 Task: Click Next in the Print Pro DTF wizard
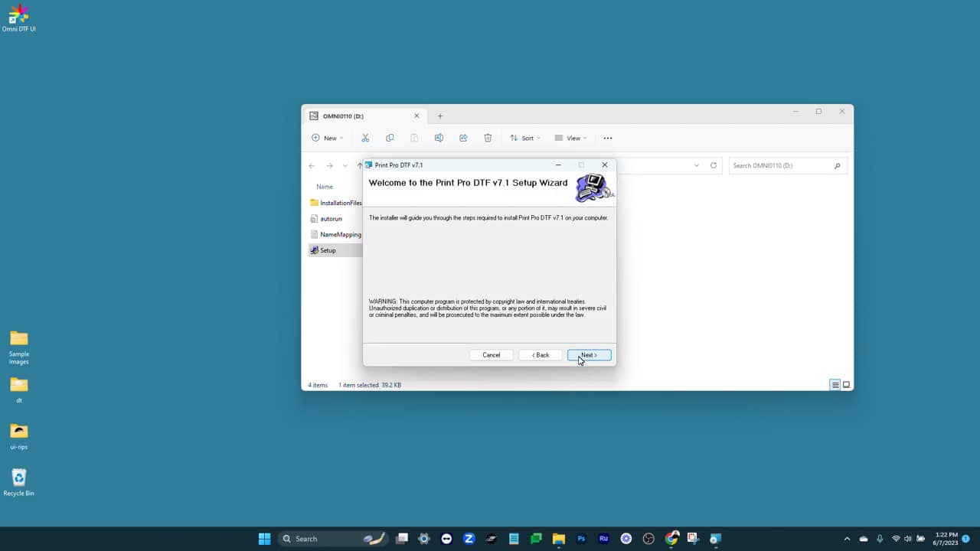pyautogui.click(x=589, y=355)
